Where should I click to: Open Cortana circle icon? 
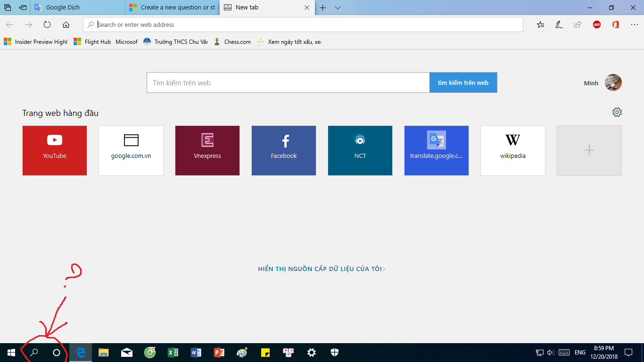point(57,353)
